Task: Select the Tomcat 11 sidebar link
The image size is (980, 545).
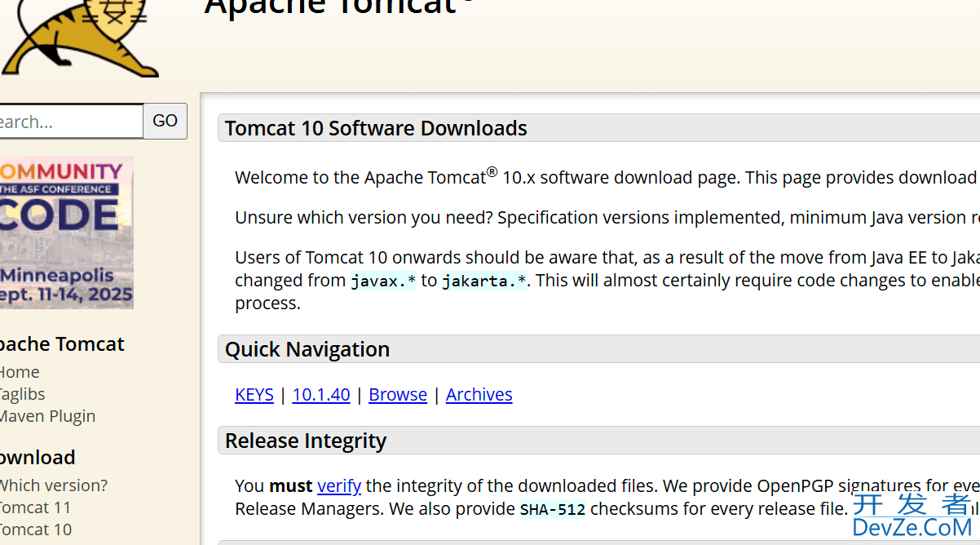Action: point(35,507)
